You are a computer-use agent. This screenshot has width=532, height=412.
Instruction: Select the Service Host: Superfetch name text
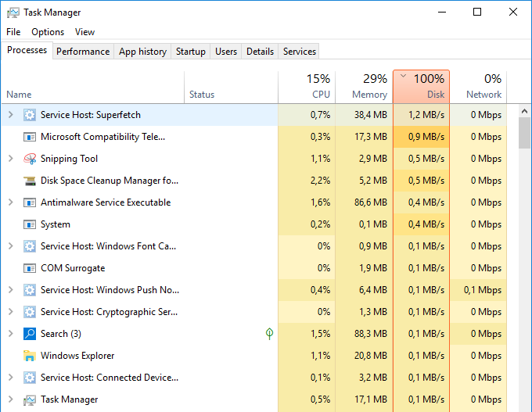click(91, 115)
